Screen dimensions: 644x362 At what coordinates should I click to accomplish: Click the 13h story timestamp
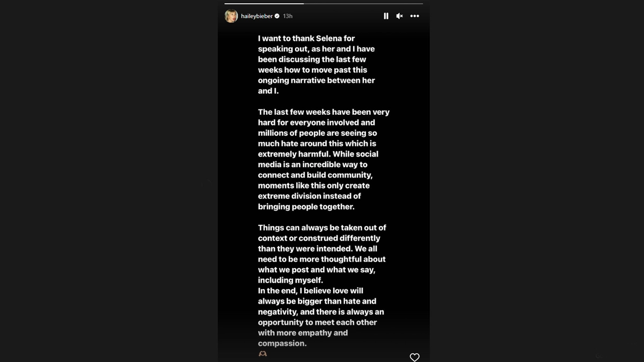tap(288, 16)
